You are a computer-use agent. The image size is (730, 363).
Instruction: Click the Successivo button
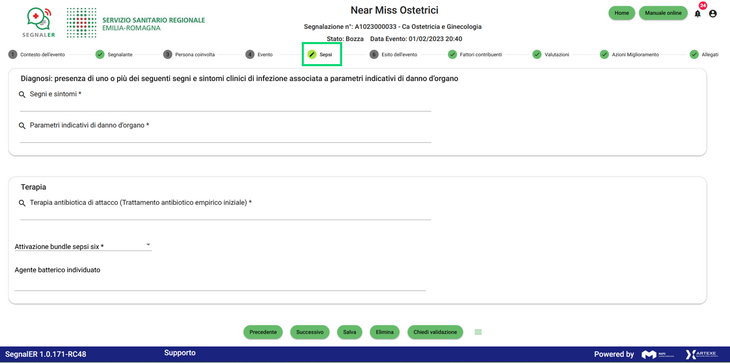(310, 332)
